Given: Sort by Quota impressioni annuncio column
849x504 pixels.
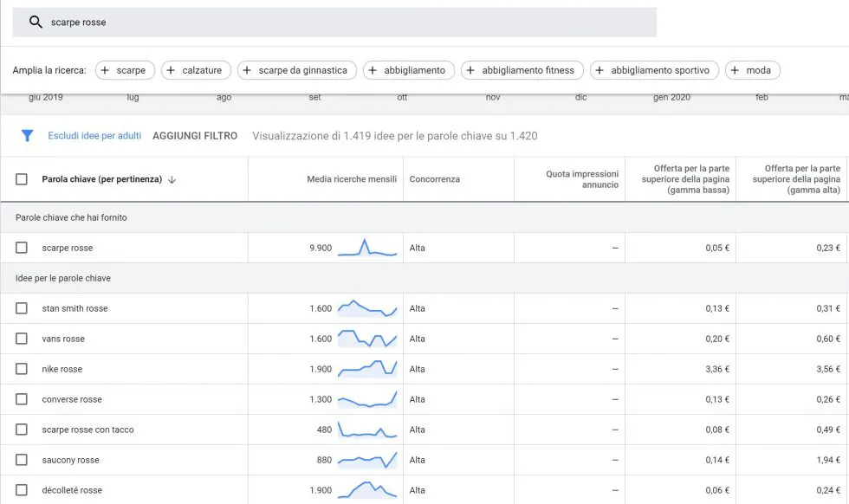Looking at the screenshot, I should tap(582, 179).
